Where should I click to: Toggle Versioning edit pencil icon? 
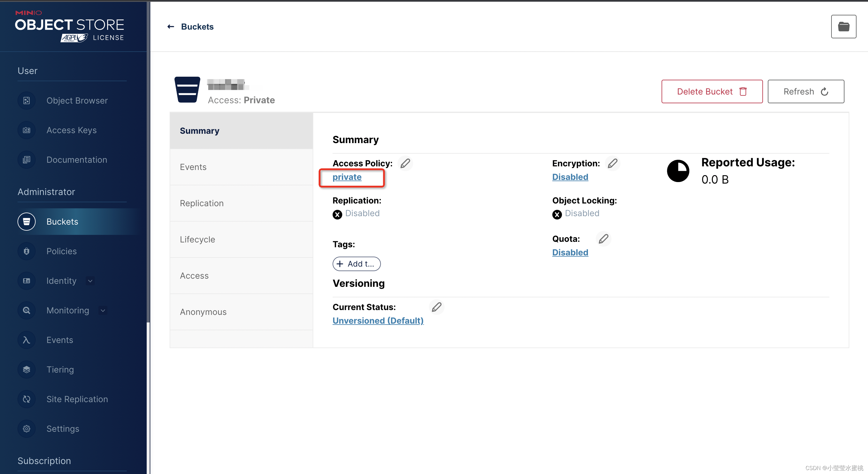tap(436, 306)
